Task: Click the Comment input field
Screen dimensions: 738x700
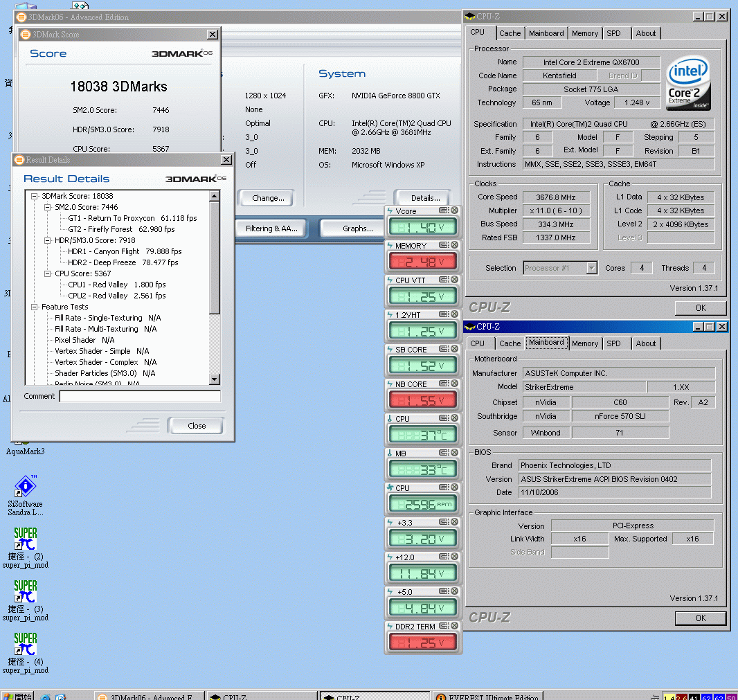Action: [141, 396]
